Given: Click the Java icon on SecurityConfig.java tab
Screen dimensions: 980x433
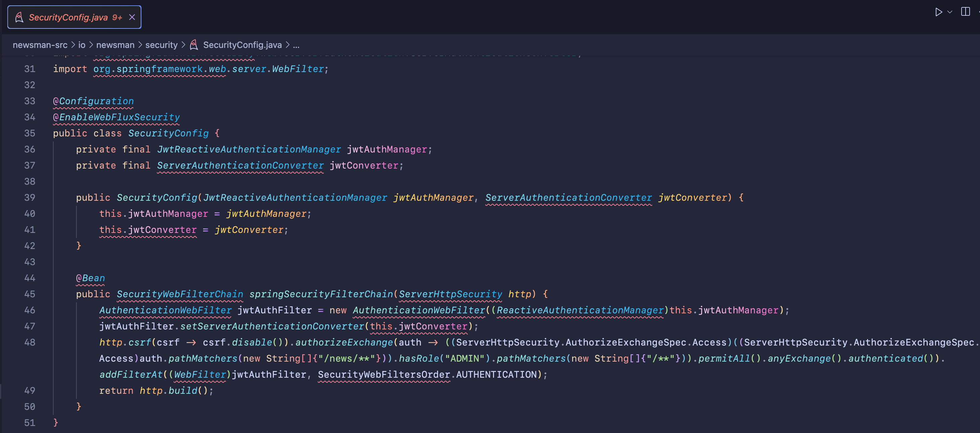Looking at the screenshot, I should pyautogui.click(x=19, y=17).
